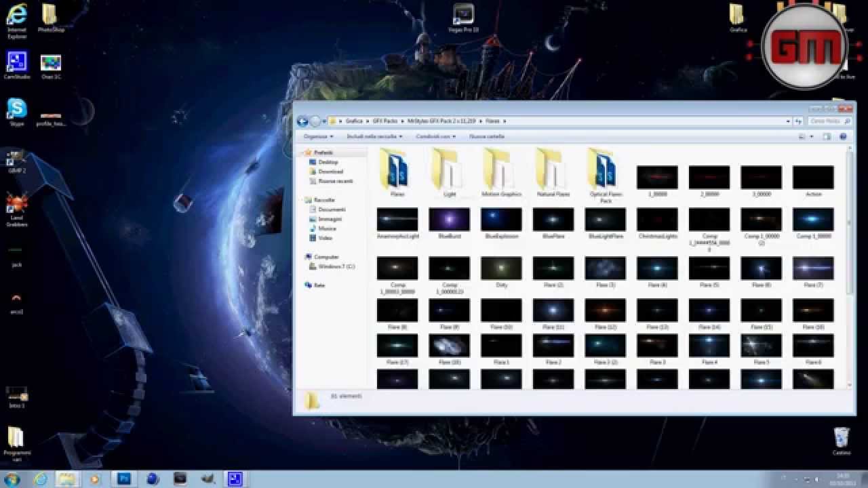Switch to CamStudio on the taskbar
This screenshot has height=488, width=868.
click(235, 479)
